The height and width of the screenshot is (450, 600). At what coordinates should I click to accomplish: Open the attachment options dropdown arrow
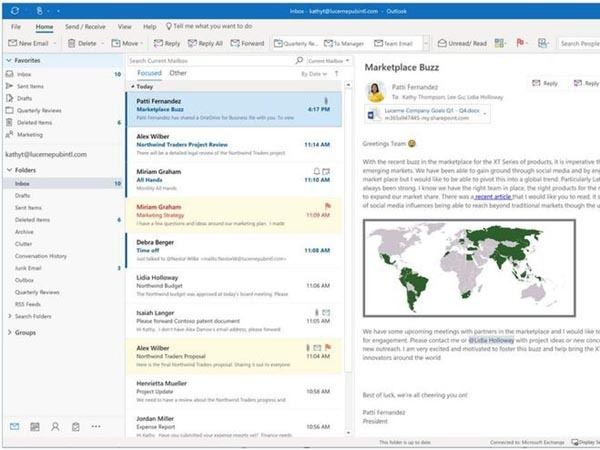[485, 114]
